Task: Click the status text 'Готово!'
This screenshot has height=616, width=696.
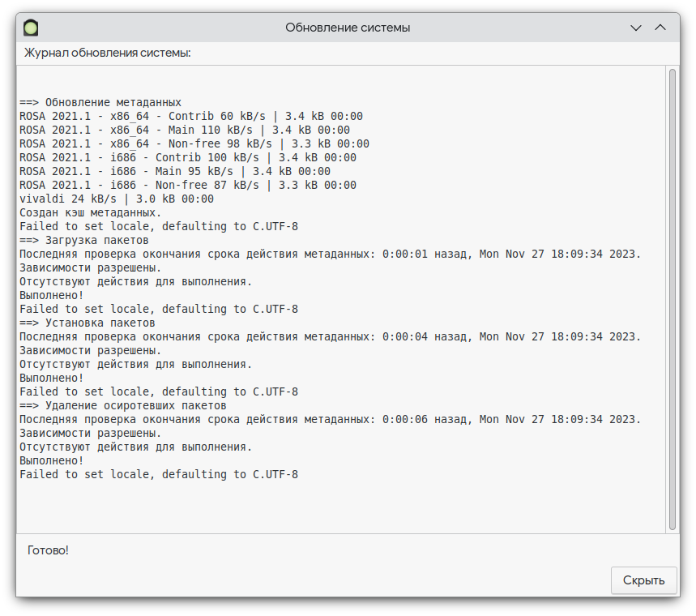Action: (x=48, y=550)
